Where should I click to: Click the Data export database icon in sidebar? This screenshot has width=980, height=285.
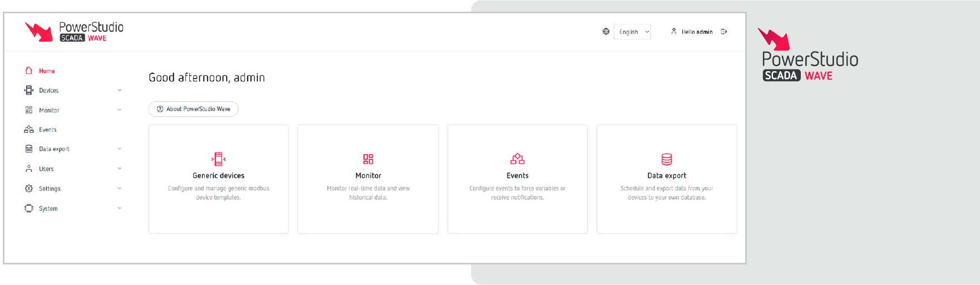[x=29, y=149]
